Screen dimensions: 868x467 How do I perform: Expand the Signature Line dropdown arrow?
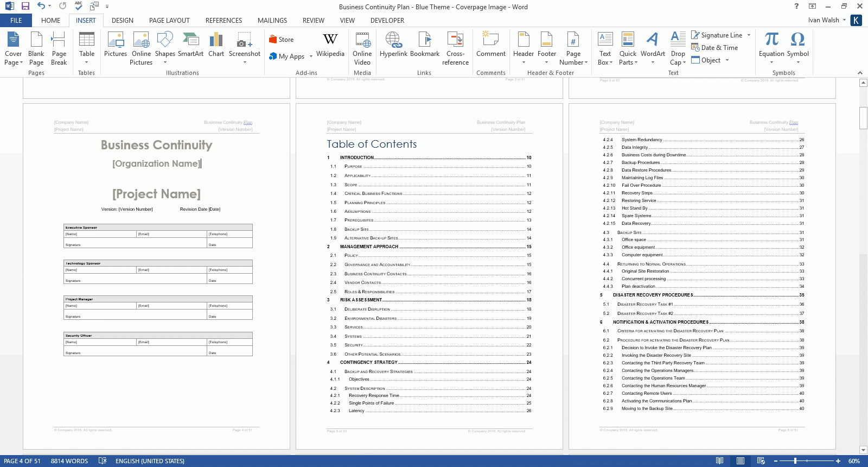749,35
